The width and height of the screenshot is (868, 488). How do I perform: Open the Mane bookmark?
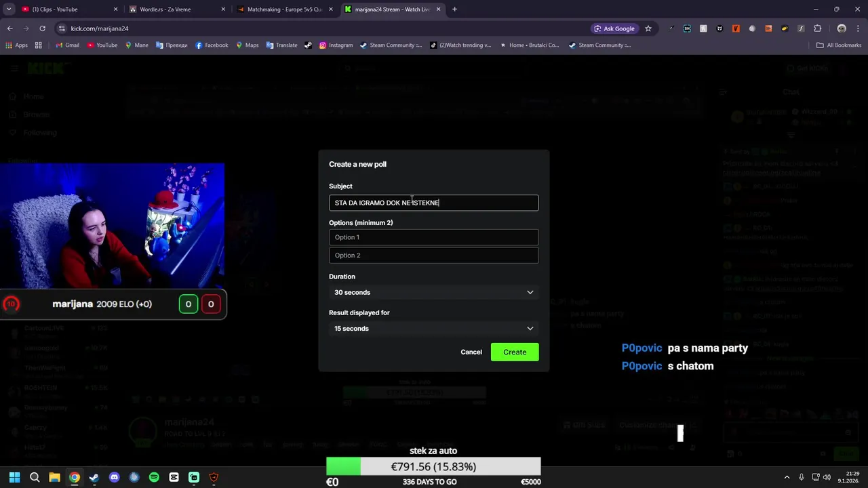pyautogui.click(x=137, y=45)
